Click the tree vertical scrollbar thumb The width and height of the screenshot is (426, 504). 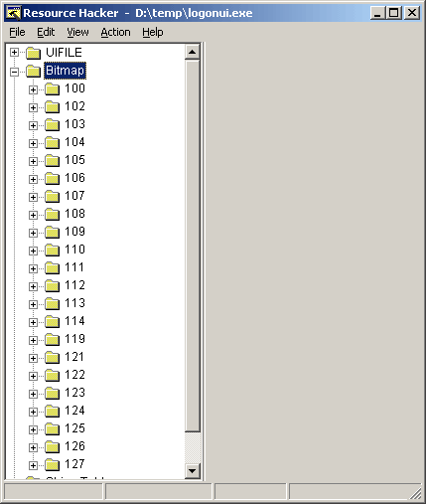pyautogui.click(x=193, y=246)
